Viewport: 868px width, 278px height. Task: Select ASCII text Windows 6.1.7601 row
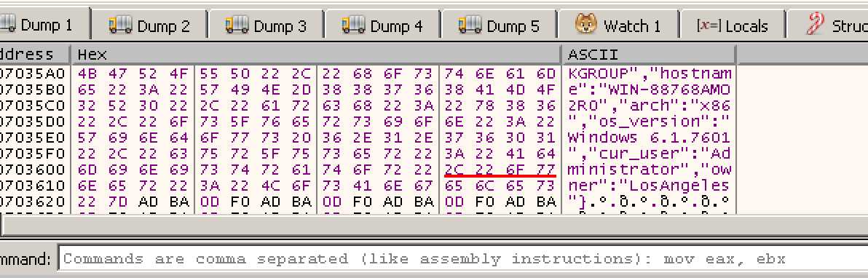[649, 138]
